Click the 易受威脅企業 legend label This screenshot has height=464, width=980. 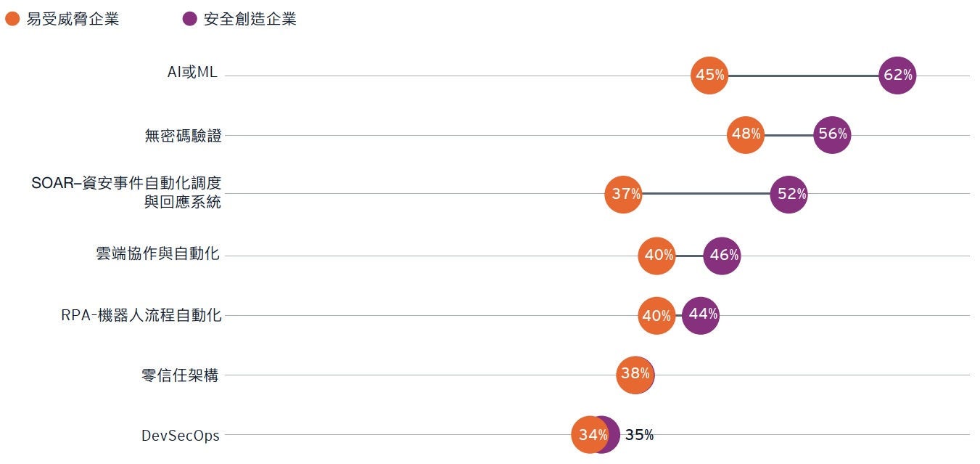click(73, 20)
